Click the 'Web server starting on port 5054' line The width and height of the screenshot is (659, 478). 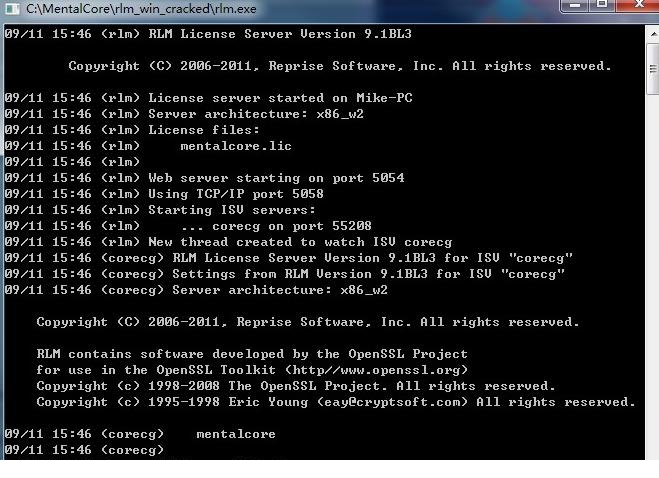pos(204,178)
